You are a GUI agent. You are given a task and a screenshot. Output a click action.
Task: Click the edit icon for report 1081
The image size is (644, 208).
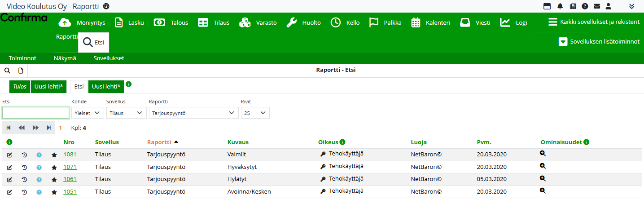[9, 155]
